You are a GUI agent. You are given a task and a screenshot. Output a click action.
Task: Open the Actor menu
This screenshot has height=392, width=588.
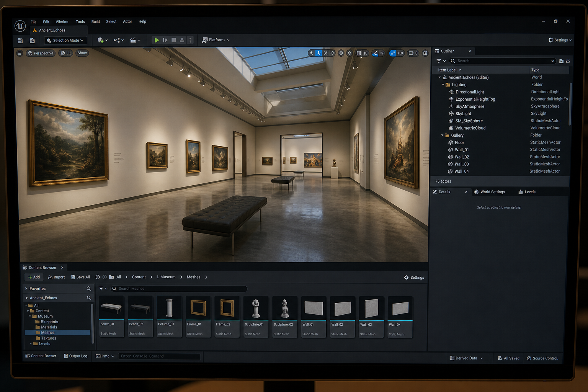pos(127,21)
